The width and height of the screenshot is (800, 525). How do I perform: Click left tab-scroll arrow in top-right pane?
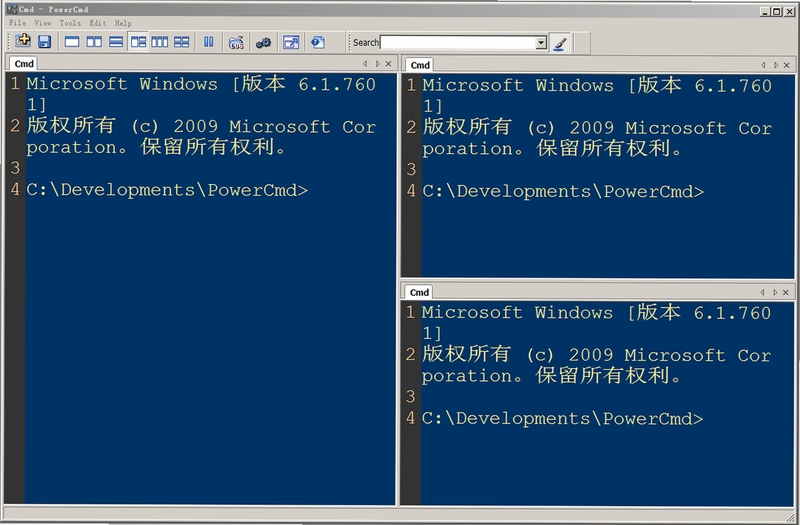pos(763,65)
